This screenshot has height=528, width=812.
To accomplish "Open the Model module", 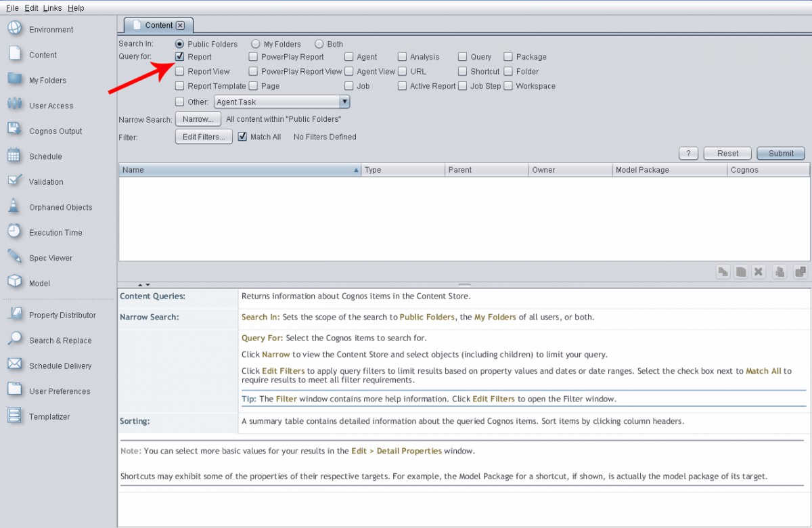I will click(29, 283).
